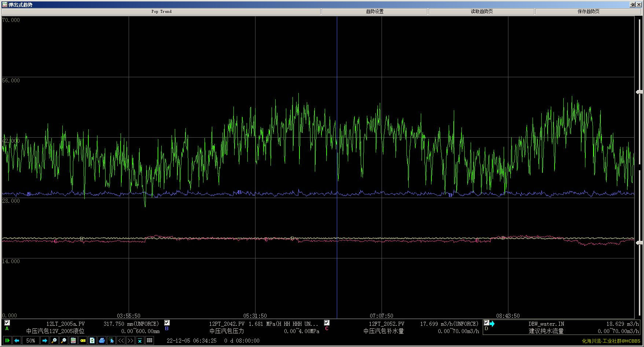Click time axis label 08:43:50
The image size is (644, 347).
point(508,316)
